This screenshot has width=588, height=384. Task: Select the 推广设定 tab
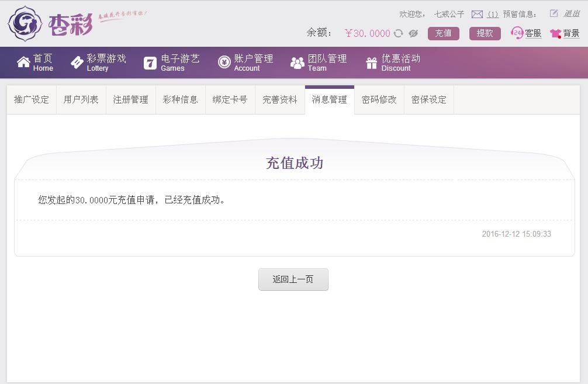(x=31, y=99)
